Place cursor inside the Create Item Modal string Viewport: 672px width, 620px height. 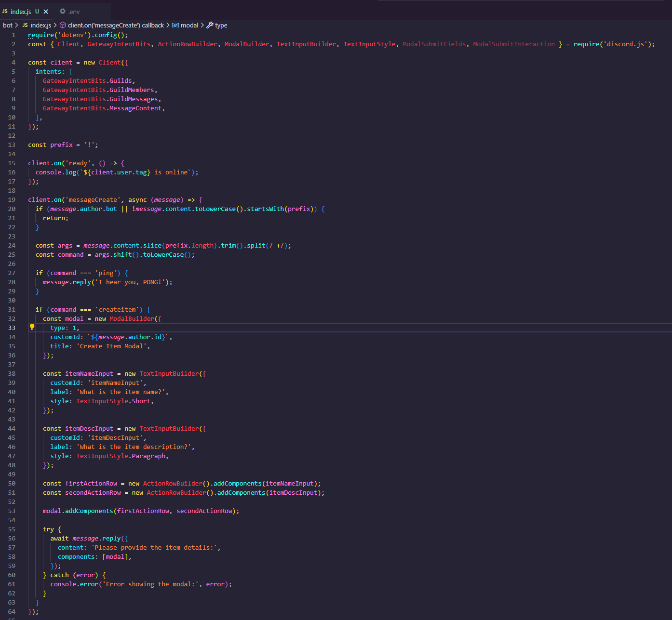113,346
